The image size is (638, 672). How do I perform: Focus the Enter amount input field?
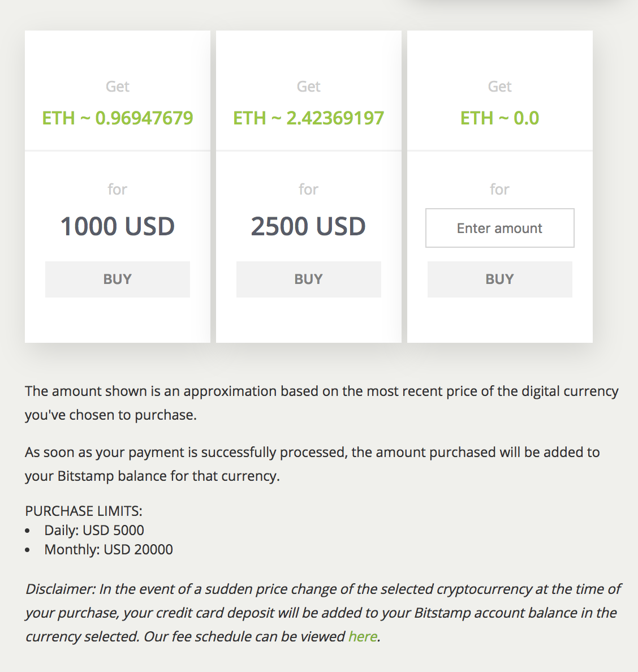pyautogui.click(x=499, y=228)
